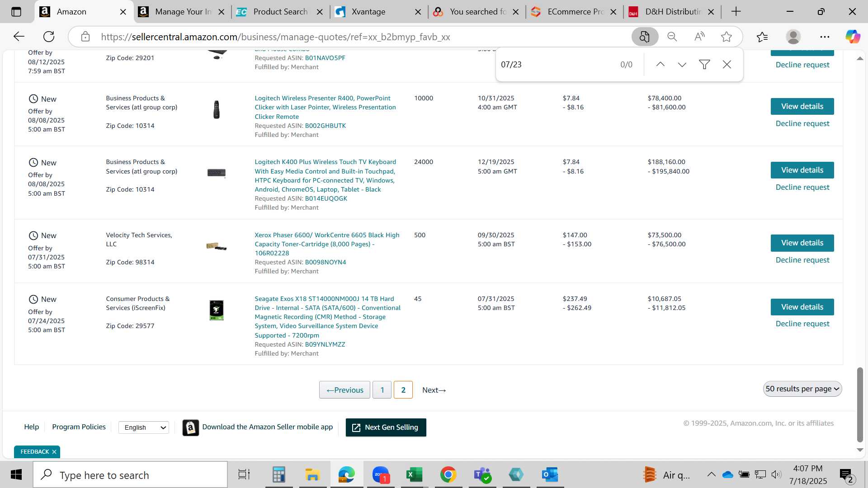Switch to the You searched for tab
Viewport: 868px width, 488px height.
477,12
